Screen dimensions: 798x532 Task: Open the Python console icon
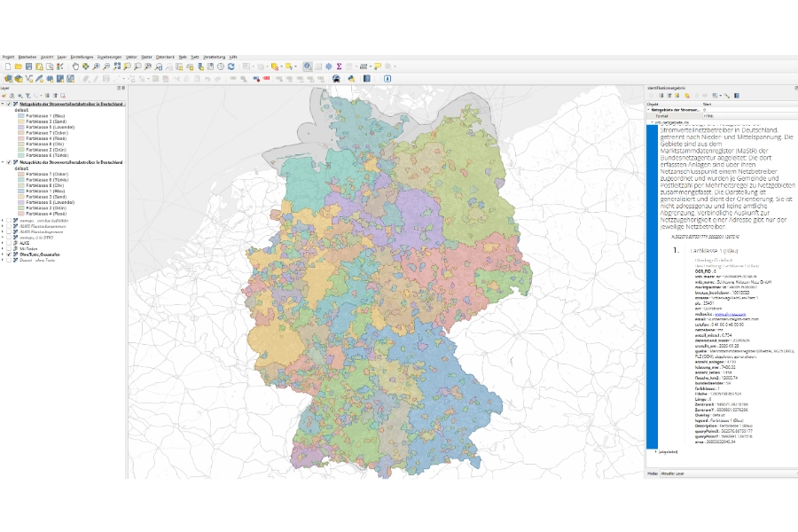coord(351,78)
